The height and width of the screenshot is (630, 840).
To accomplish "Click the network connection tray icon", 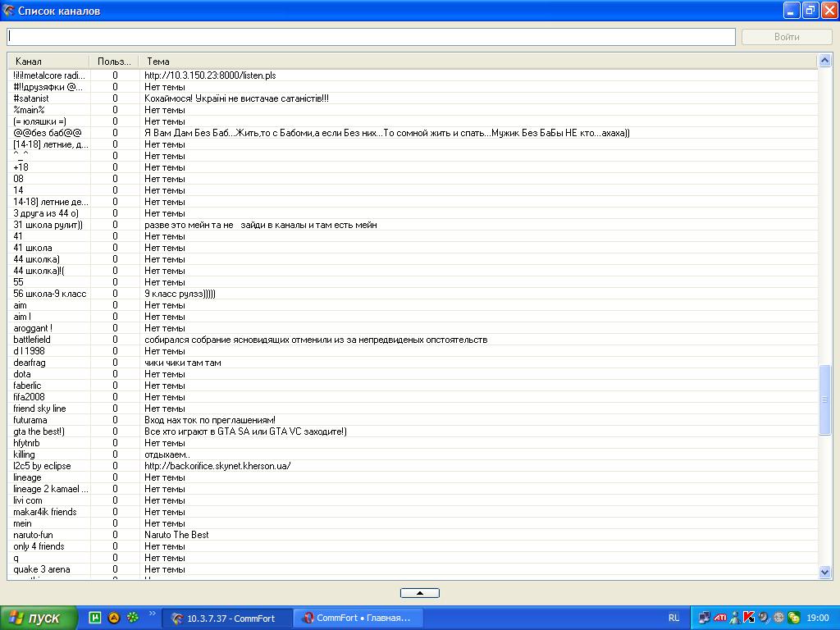I will [705, 618].
